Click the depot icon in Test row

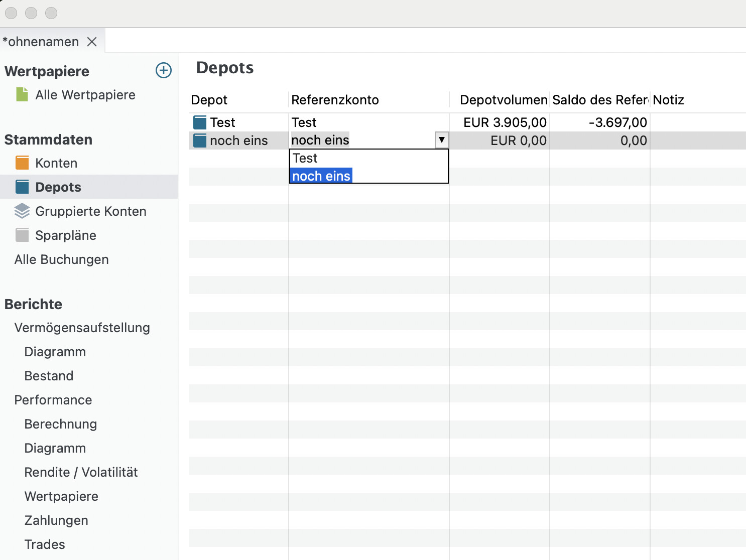point(200,122)
